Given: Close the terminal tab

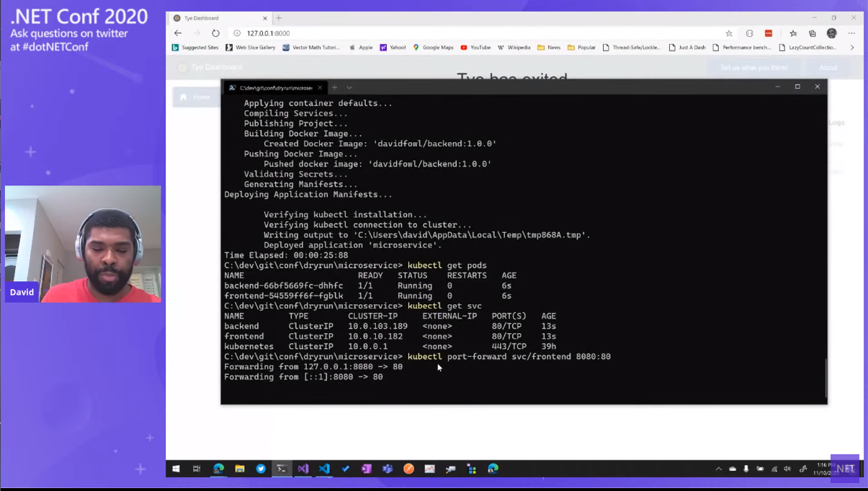Looking at the screenshot, I should point(320,87).
